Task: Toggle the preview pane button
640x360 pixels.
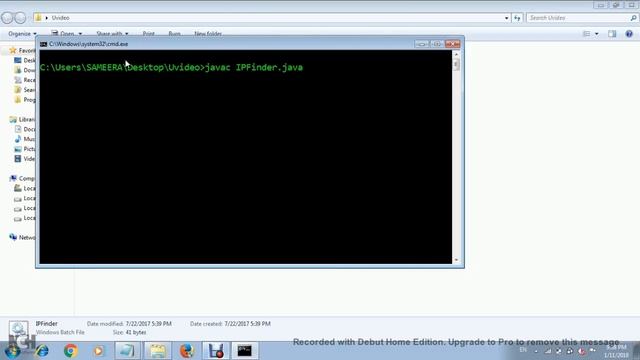Action: point(612,34)
